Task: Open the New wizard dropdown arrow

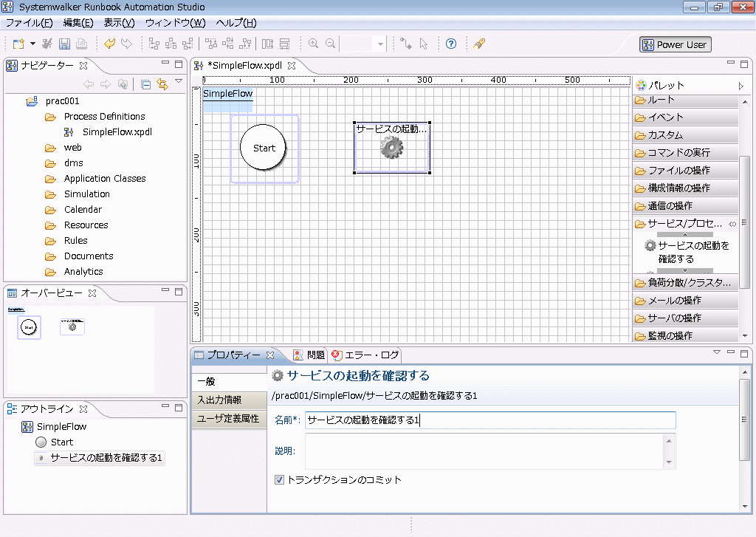Action: [x=32, y=44]
